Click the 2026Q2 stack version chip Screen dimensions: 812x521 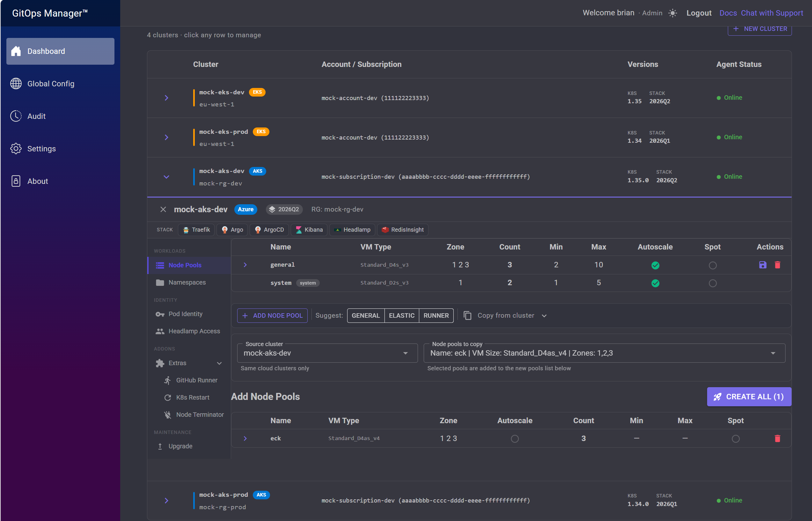(284, 209)
